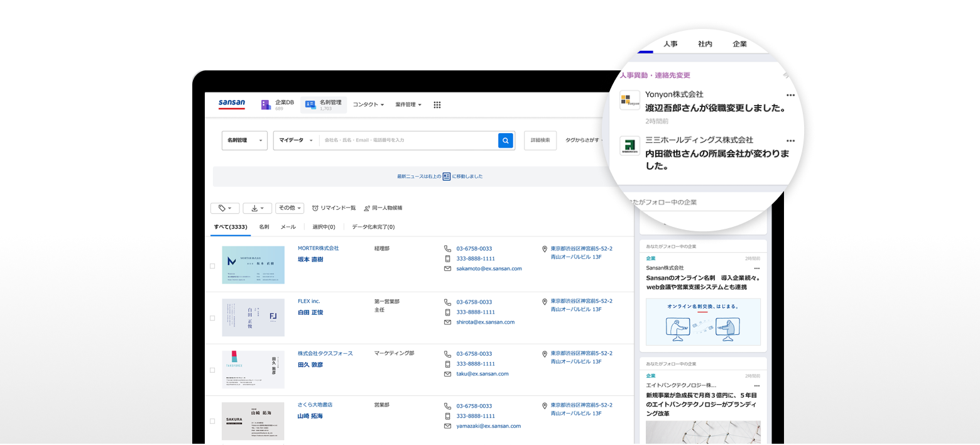Open more options for 三三ホールディングス news
The image size is (980, 445).
pyautogui.click(x=790, y=141)
